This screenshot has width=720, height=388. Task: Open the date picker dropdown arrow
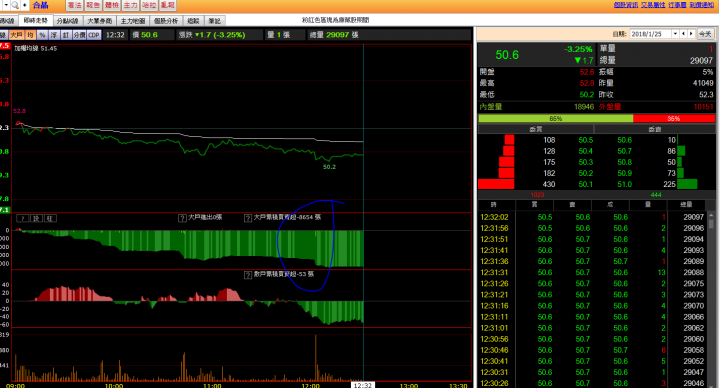pyautogui.click(x=675, y=34)
